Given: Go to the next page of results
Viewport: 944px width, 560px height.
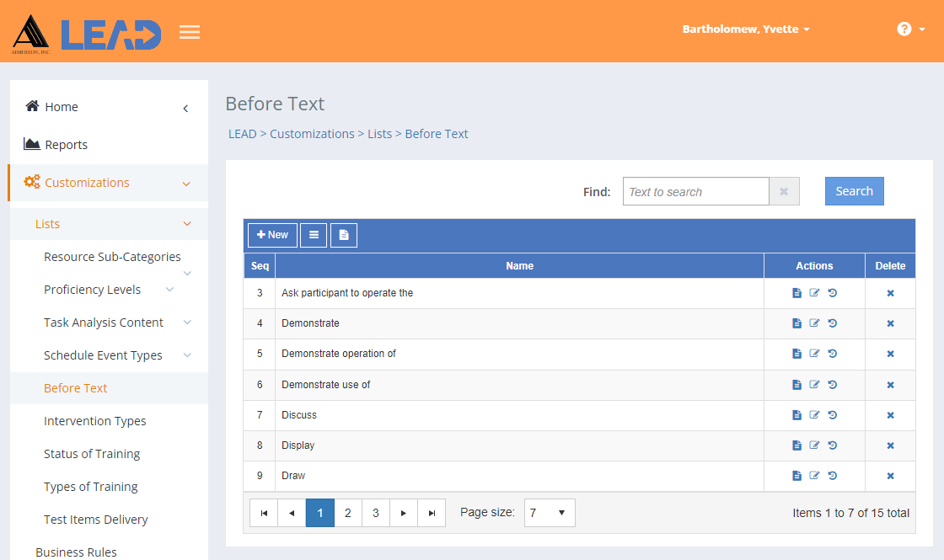Looking at the screenshot, I should (x=404, y=513).
